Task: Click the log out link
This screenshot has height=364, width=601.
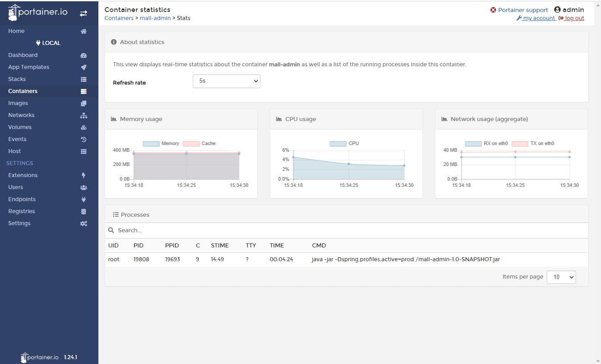Action: tap(574, 18)
